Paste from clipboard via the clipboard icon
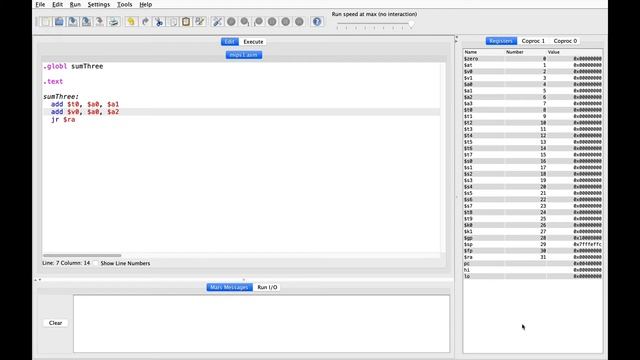640x360 pixels. tap(186, 22)
